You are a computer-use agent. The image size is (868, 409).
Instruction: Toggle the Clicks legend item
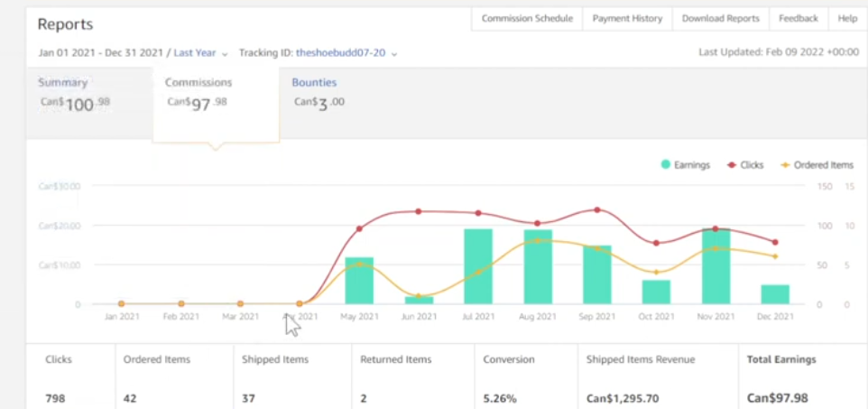[745, 164]
